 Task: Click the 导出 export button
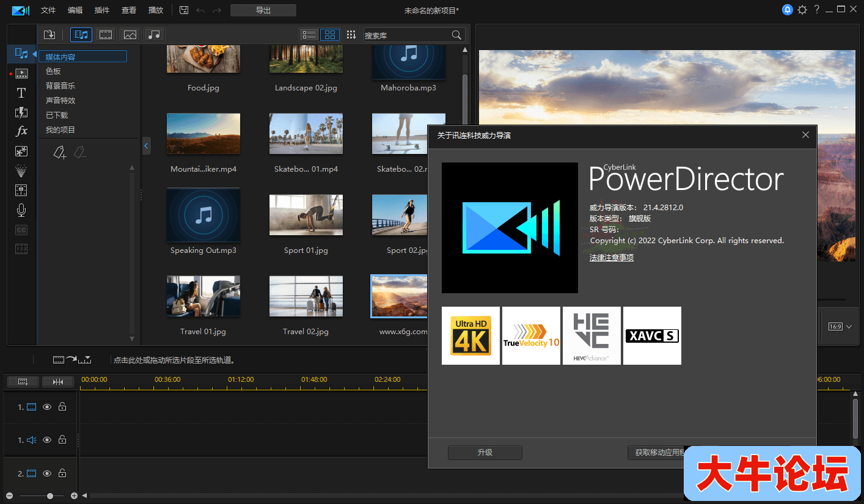263,10
